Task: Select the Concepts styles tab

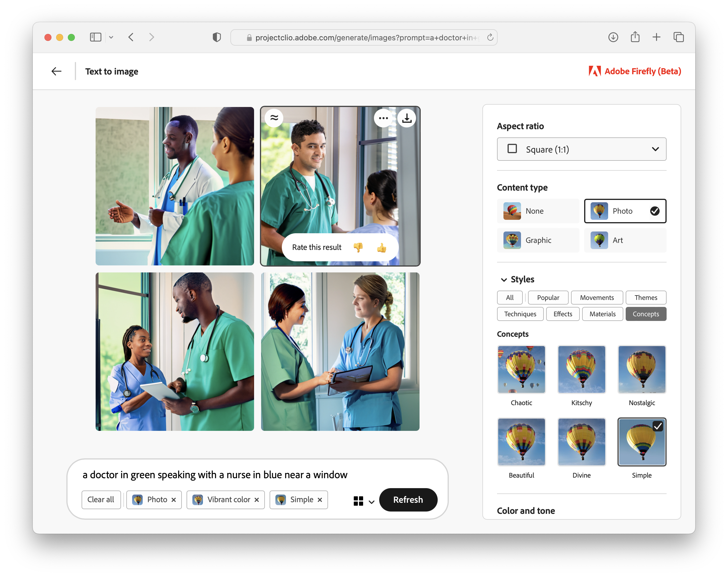Action: (x=645, y=314)
